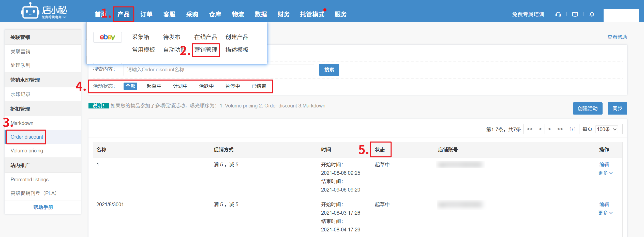Filter activity status by 起草中
644x237 pixels.
tap(154, 86)
